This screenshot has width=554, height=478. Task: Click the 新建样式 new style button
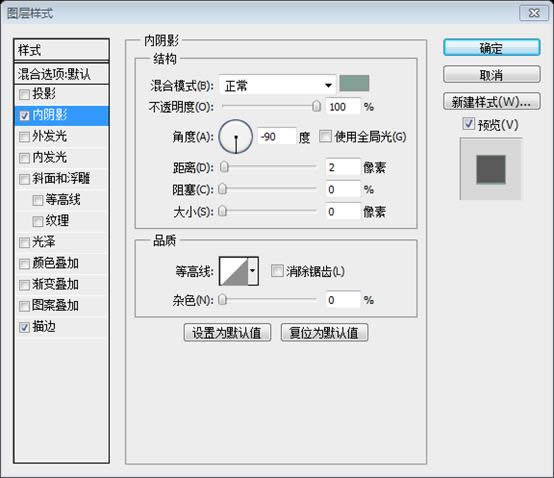491,102
